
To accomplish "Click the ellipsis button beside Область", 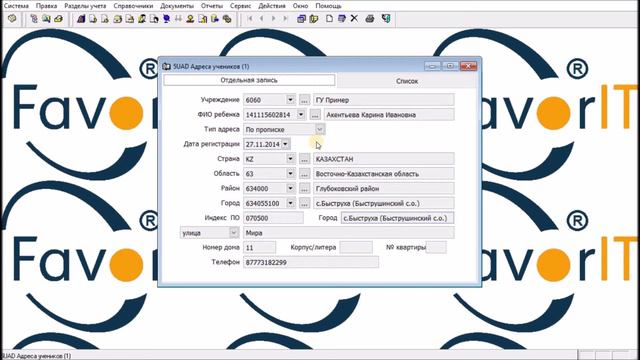I will (304, 173).
